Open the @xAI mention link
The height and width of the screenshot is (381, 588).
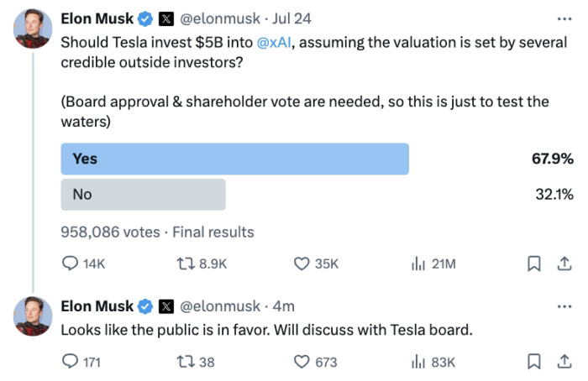pyautogui.click(x=272, y=43)
